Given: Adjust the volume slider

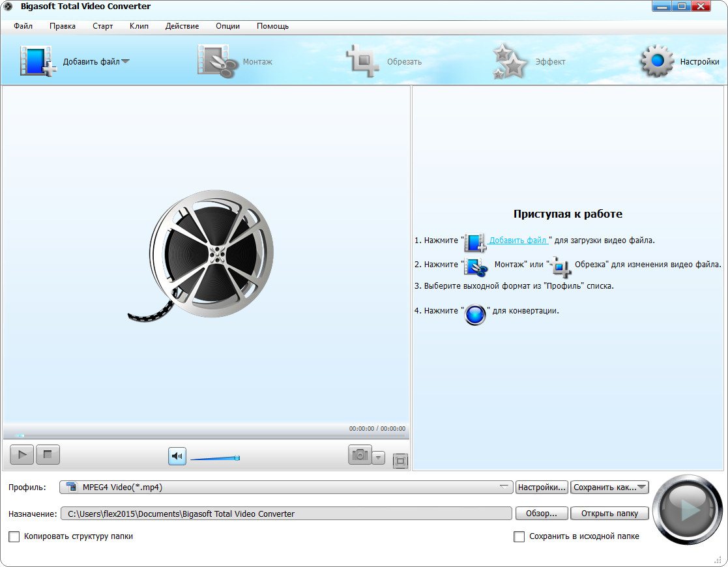Looking at the screenshot, I should click(215, 458).
